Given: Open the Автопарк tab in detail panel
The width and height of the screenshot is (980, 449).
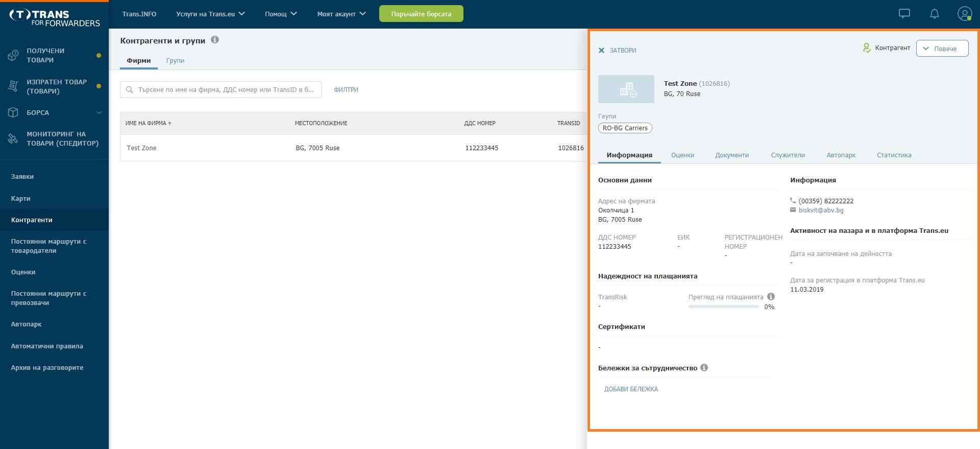Looking at the screenshot, I should [841, 155].
